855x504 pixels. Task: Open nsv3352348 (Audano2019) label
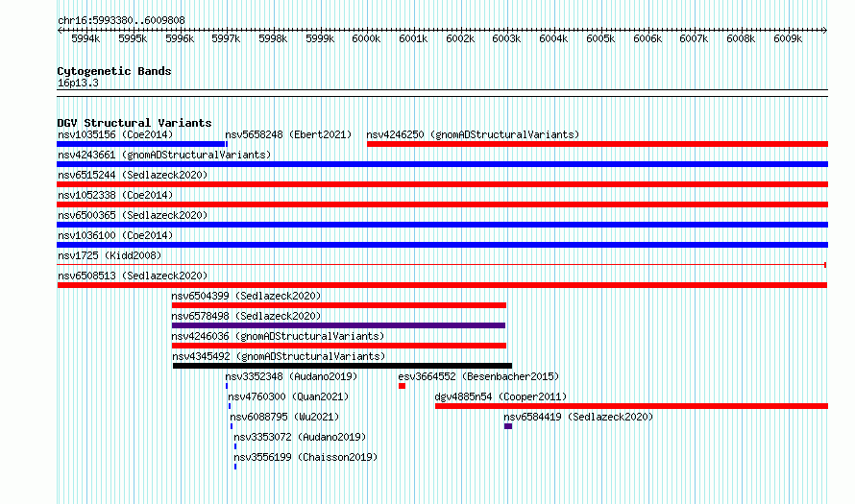click(x=291, y=376)
